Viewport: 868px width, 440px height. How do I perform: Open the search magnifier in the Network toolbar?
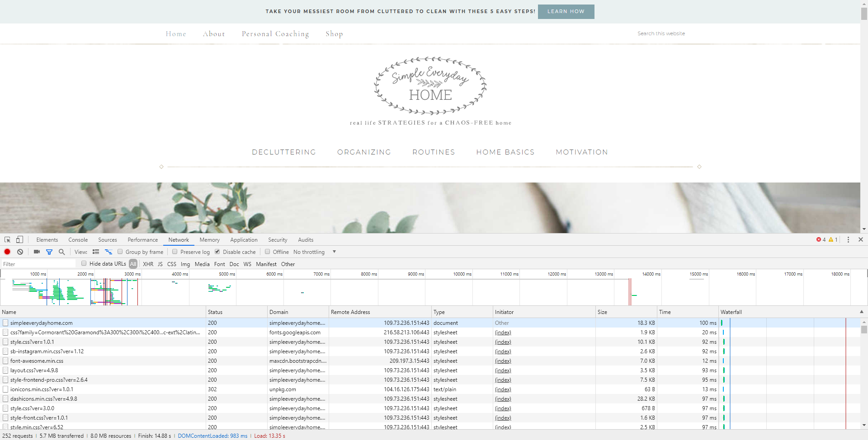pyautogui.click(x=62, y=252)
